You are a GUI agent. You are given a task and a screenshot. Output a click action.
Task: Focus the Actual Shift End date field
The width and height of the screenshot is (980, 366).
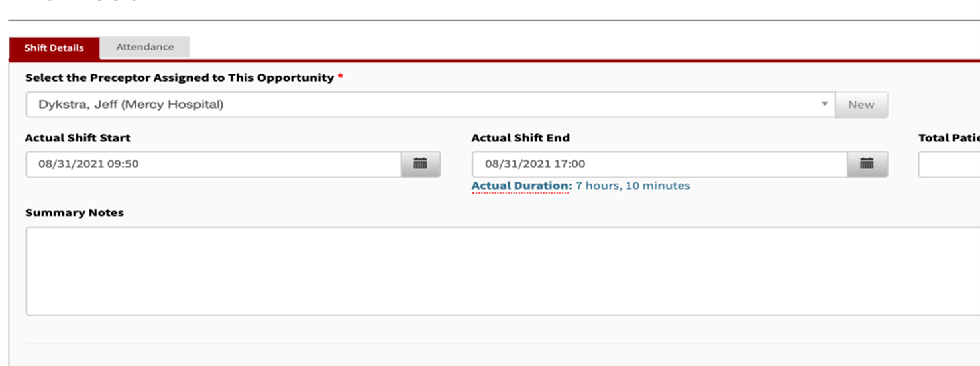[x=660, y=164]
